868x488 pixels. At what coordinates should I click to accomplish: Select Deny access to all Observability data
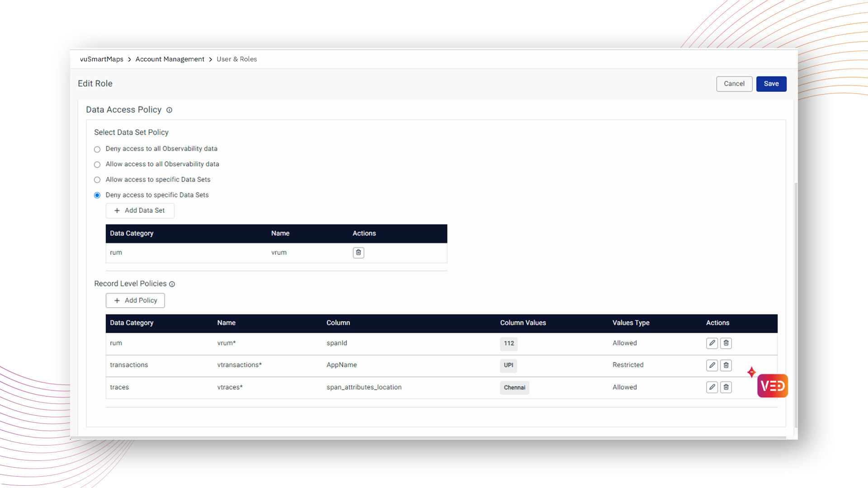(97, 149)
